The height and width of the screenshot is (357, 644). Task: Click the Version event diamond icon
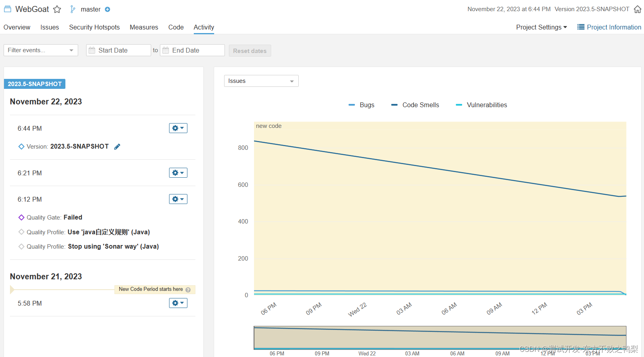tap(22, 147)
